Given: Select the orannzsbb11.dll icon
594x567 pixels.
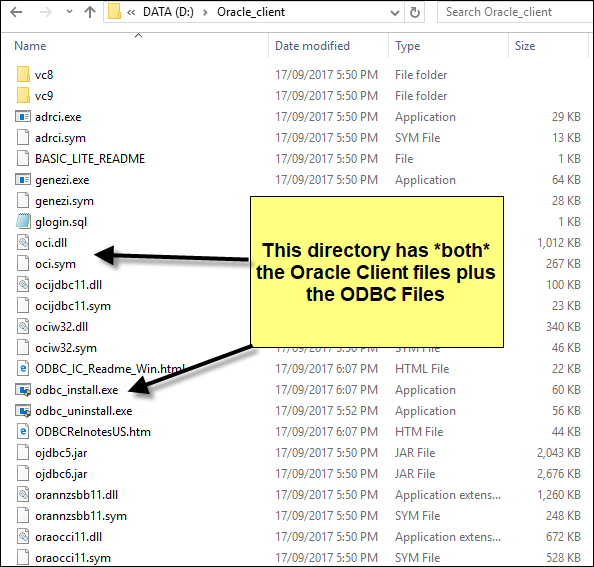Looking at the screenshot, I should click(23, 494).
